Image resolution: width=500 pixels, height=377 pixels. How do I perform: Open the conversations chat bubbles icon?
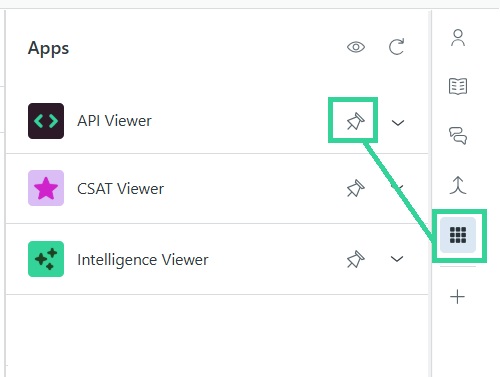pos(458,135)
